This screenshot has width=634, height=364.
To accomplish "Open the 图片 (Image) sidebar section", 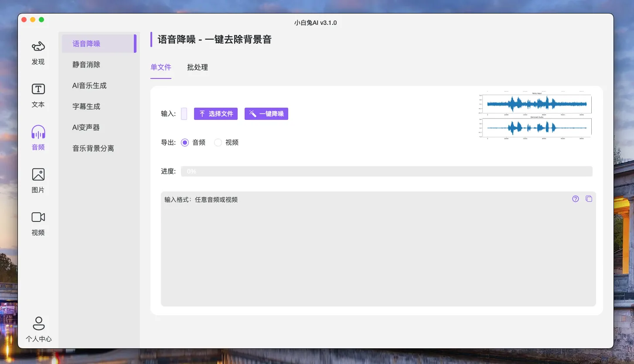I will click(38, 180).
